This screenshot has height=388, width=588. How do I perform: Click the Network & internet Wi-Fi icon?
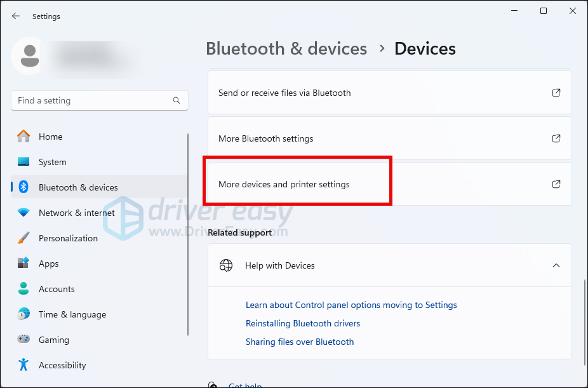[24, 213]
